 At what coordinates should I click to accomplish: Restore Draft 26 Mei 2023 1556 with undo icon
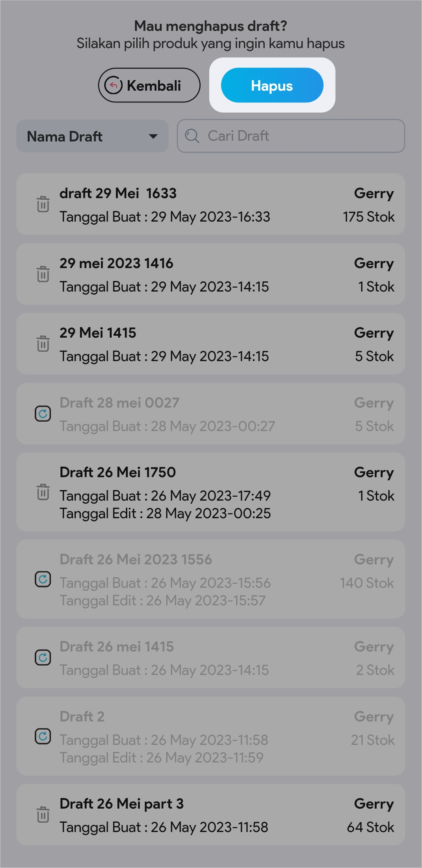coord(43,579)
